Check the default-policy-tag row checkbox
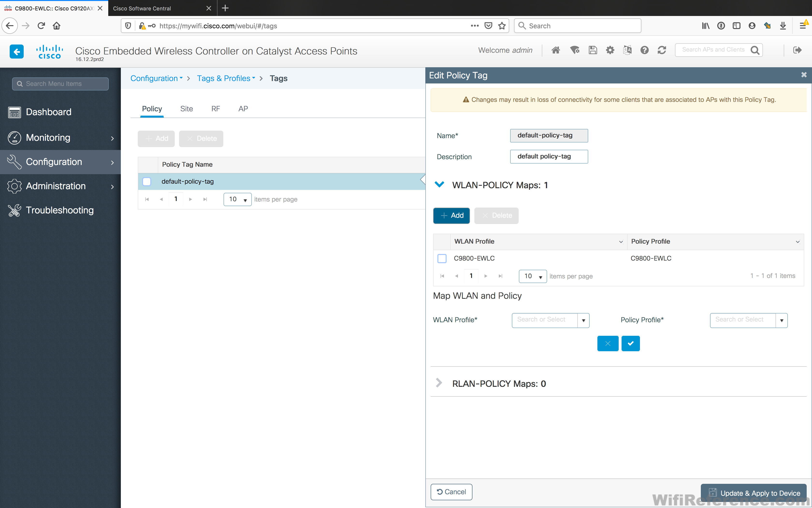Image resolution: width=812 pixels, height=508 pixels. point(147,181)
